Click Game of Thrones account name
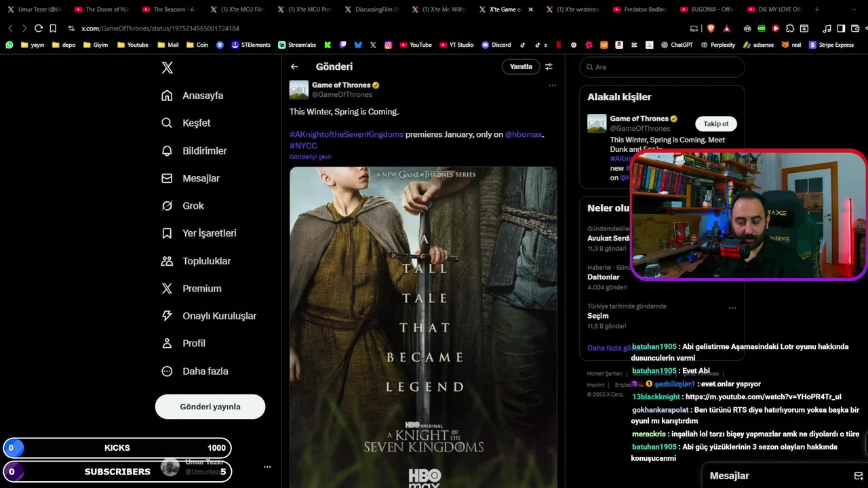The height and width of the screenshot is (488, 868). [x=341, y=85]
